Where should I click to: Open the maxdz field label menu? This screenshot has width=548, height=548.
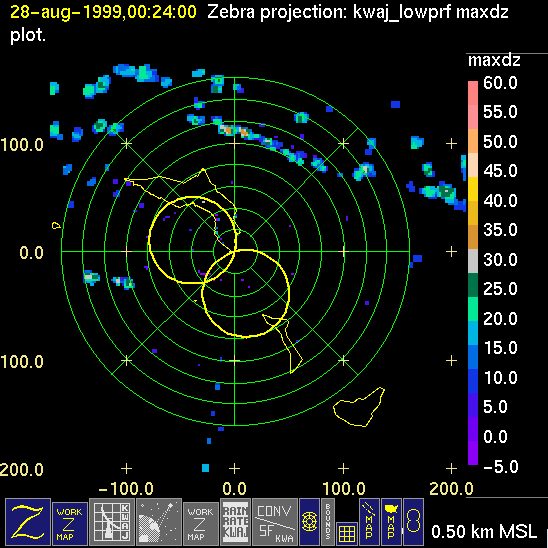click(494, 60)
